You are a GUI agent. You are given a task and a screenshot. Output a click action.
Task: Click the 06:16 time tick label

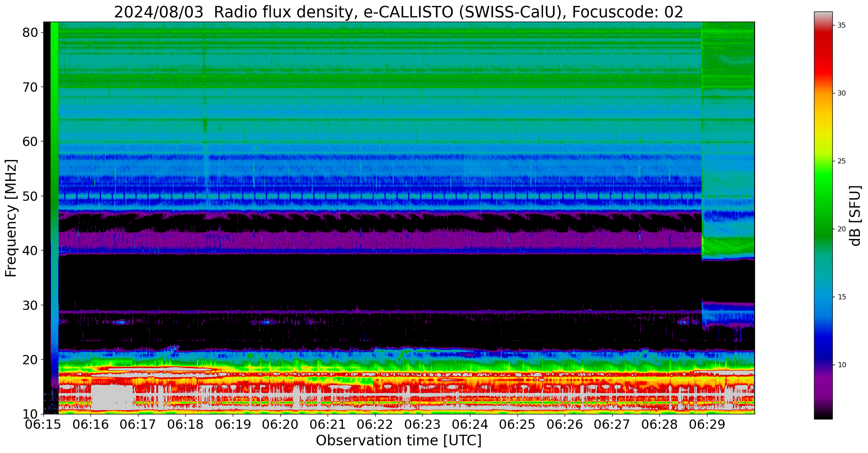[91, 424]
